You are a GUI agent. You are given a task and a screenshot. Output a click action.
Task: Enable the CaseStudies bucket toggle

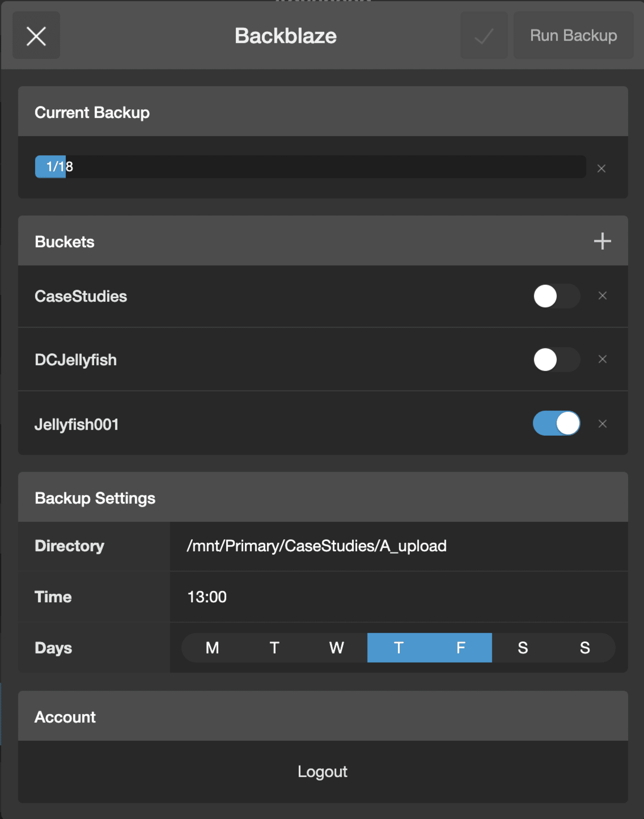tap(557, 296)
